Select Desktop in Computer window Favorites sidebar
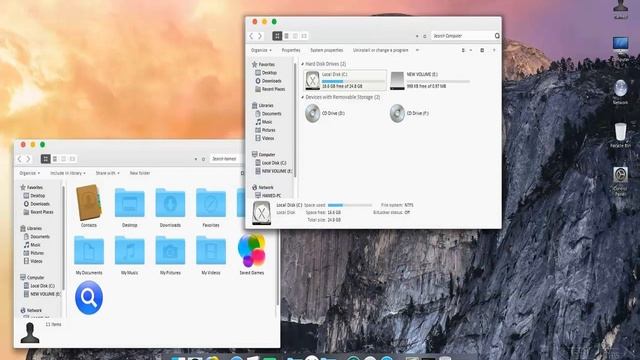 tap(266, 73)
